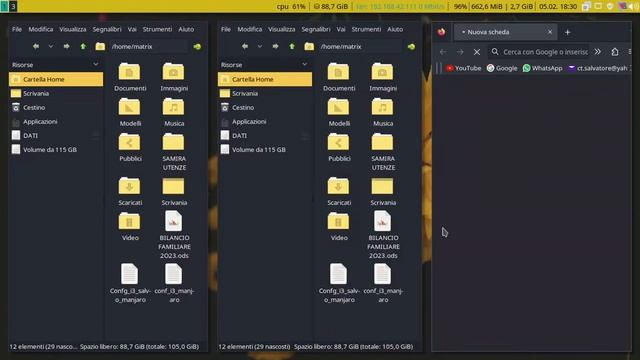Open the Aiuto menu in the middle file manager
The image size is (640, 360).
coord(395,29)
